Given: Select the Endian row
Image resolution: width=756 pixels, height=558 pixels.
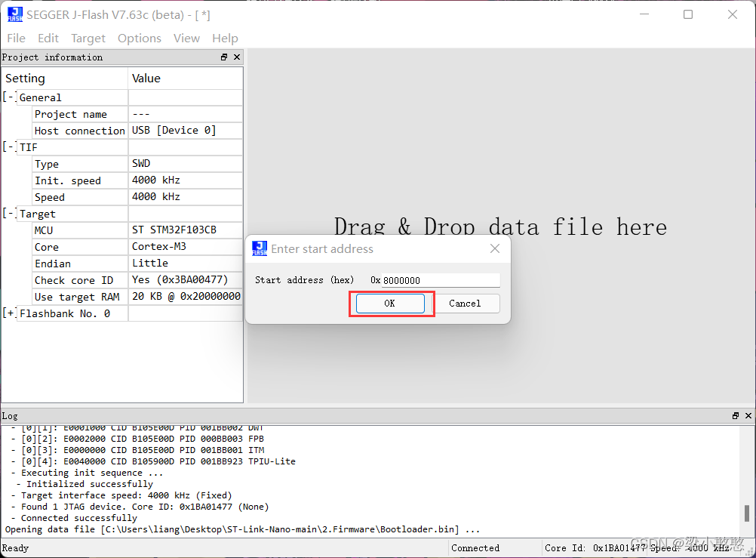Looking at the screenshot, I should click(x=137, y=264).
